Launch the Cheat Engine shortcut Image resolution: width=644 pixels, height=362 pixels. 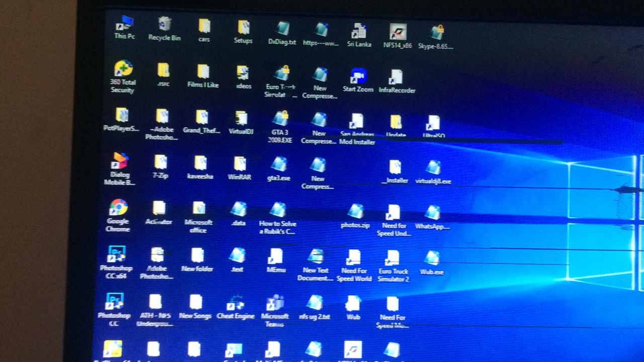tap(235, 308)
